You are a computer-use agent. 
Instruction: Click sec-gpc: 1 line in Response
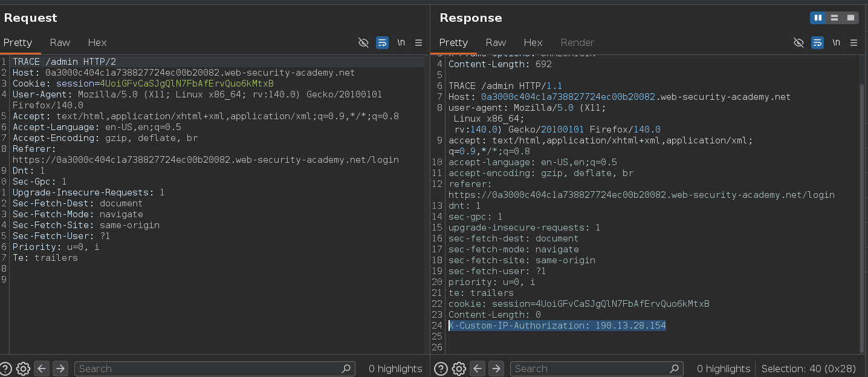point(475,217)
